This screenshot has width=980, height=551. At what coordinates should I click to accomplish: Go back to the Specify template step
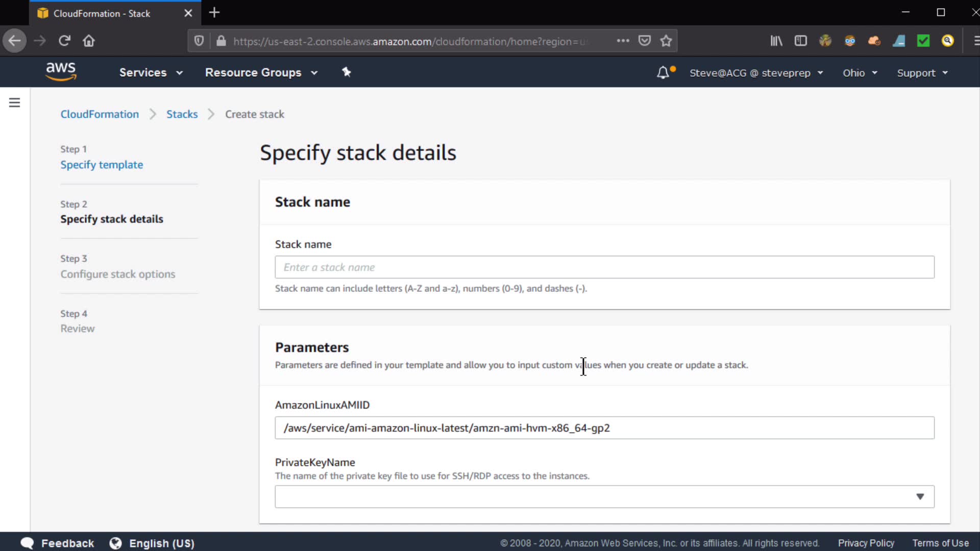pyautogui.click(x=102, y=165)
